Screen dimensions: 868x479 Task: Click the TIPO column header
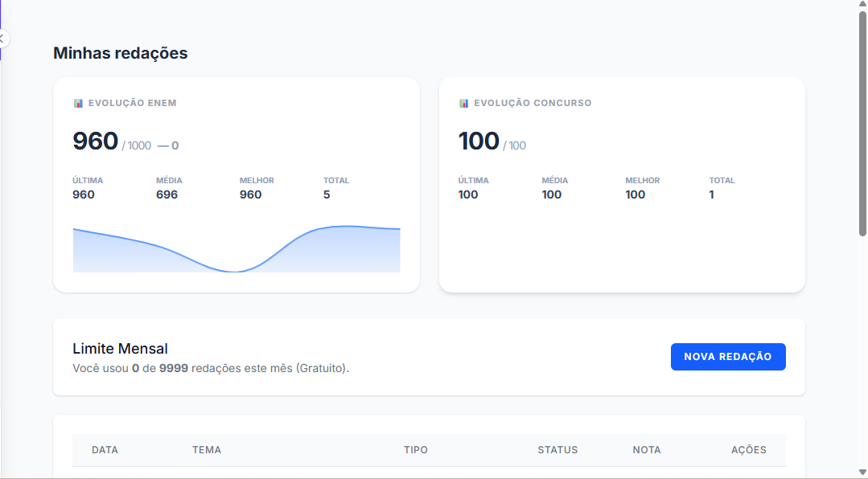point(416,450)
